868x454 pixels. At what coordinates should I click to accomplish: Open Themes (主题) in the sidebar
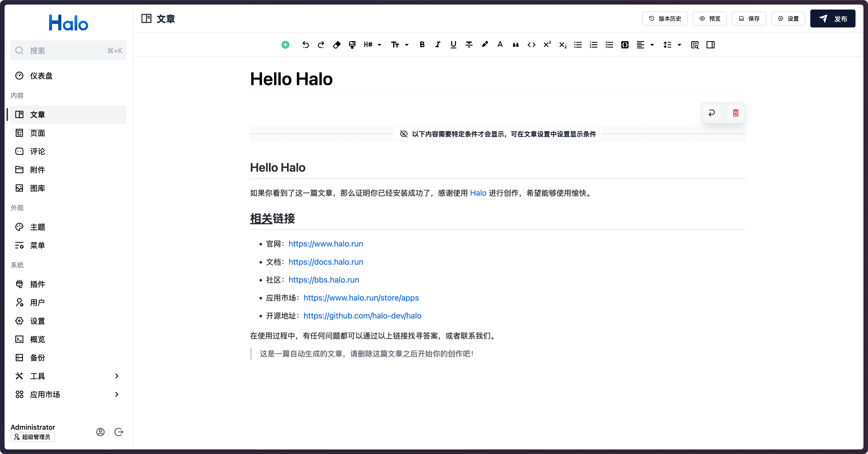pyautogui.click(x=68, y=227)
